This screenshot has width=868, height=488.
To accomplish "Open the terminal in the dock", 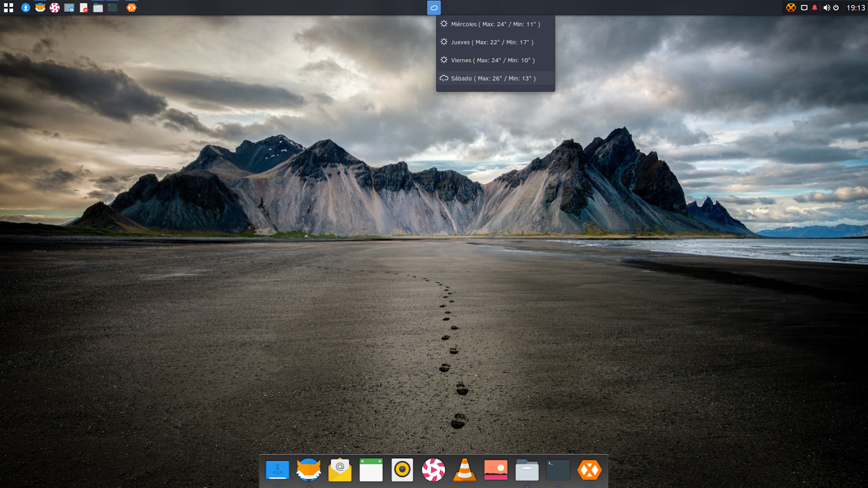I will point(558,470).
